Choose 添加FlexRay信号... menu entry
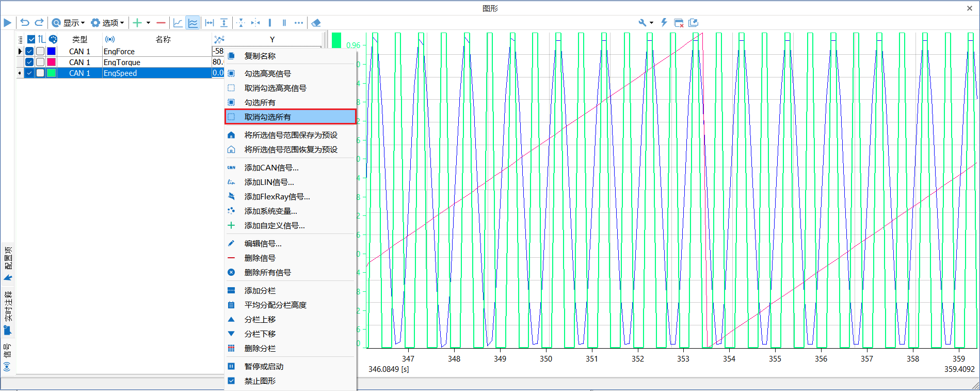This screenshot has width=980, height=391. tap(291, 196)
